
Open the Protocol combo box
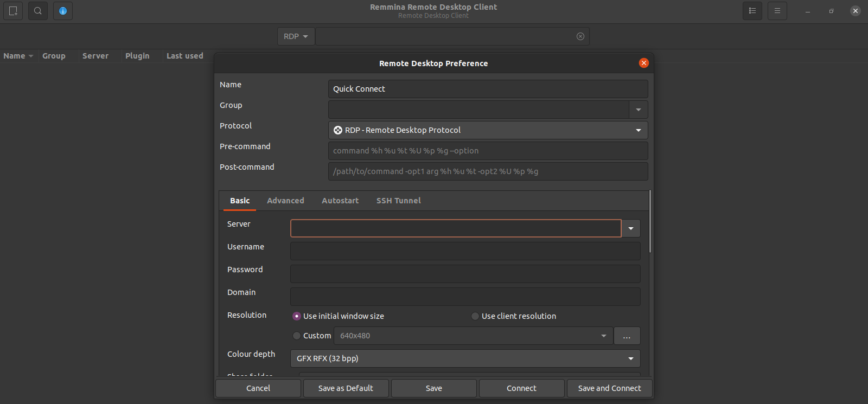click(x=488, y=130)
